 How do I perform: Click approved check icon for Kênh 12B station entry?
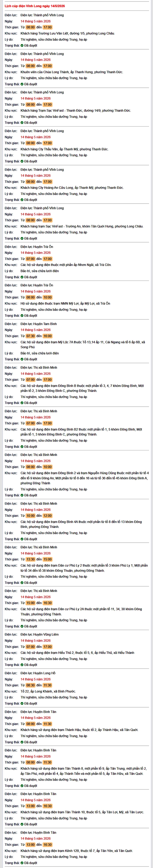click(22, 863)
